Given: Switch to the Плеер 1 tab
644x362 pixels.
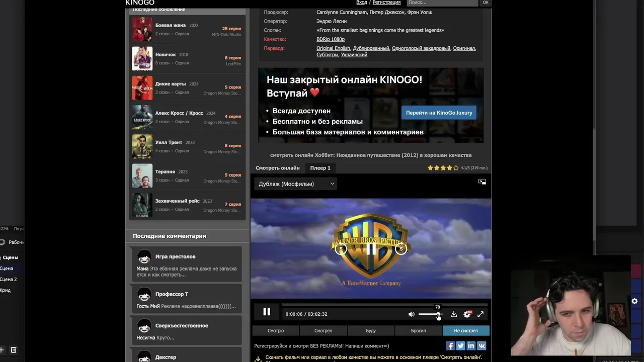Looking at the screenshot, I should tap(320, 168).
